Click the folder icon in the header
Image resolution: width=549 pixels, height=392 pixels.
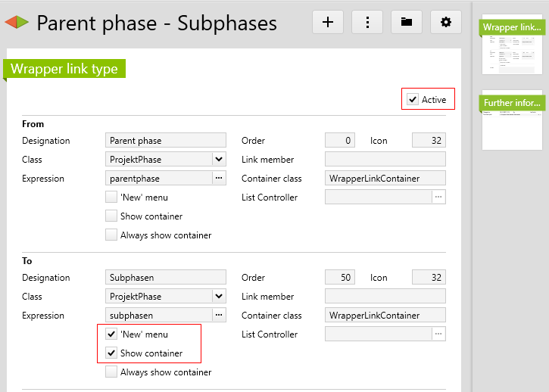(x=407, y=22)
